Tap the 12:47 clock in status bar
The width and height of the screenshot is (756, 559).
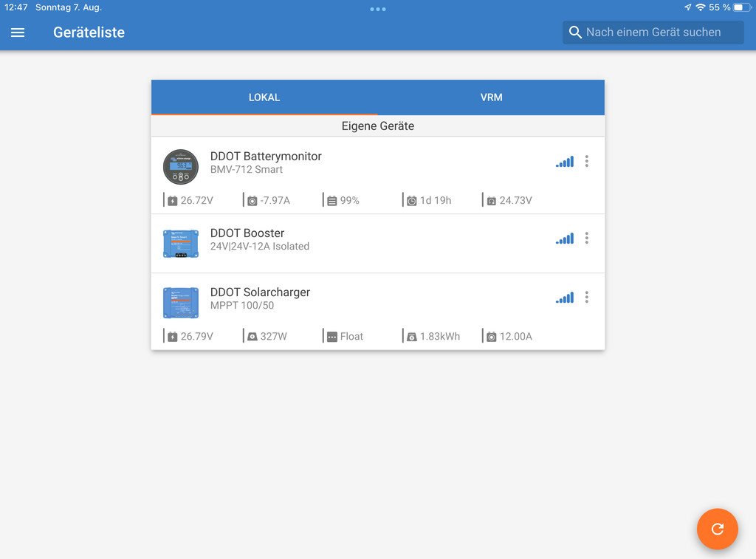[x=16, y=7]
